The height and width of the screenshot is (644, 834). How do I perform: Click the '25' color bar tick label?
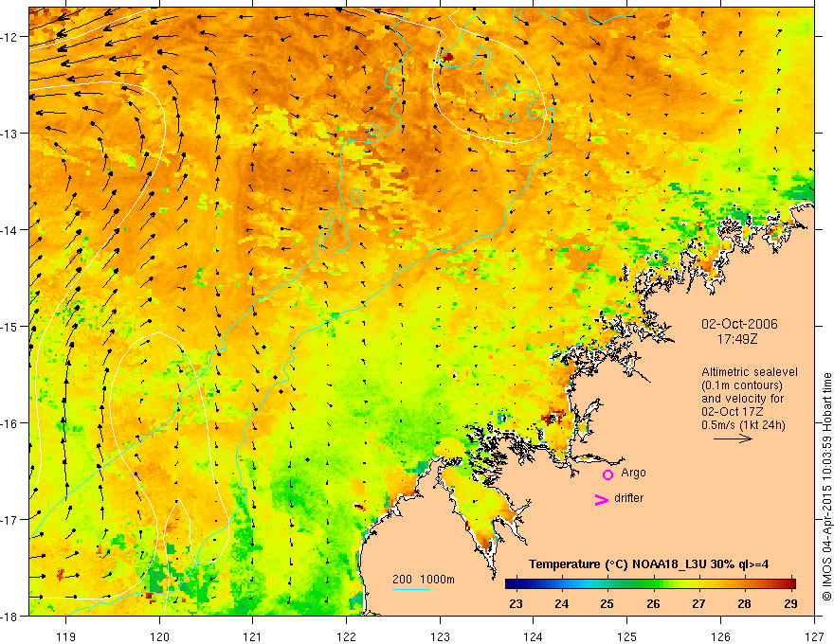pos(607,603)
